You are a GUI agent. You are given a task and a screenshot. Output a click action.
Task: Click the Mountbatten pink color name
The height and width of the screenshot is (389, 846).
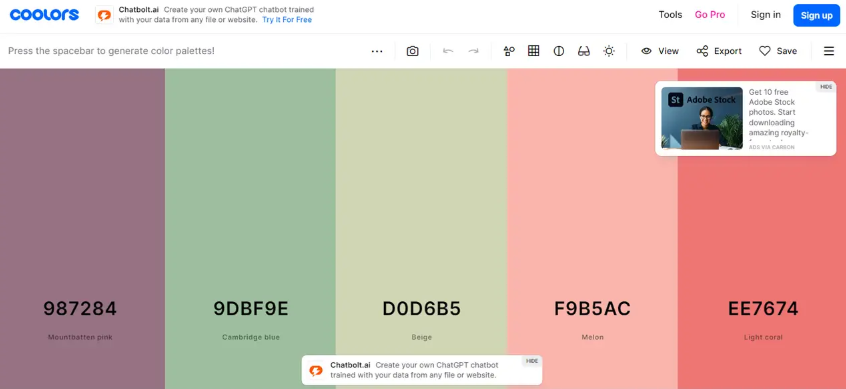pyautogui.click(x=80, y=337)
